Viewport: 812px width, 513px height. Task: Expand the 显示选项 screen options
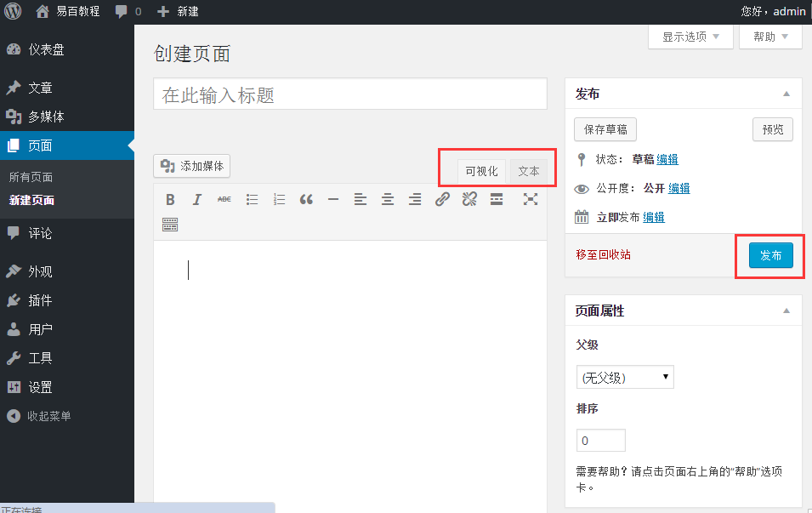pyautogui.click(x=690, y=37)
